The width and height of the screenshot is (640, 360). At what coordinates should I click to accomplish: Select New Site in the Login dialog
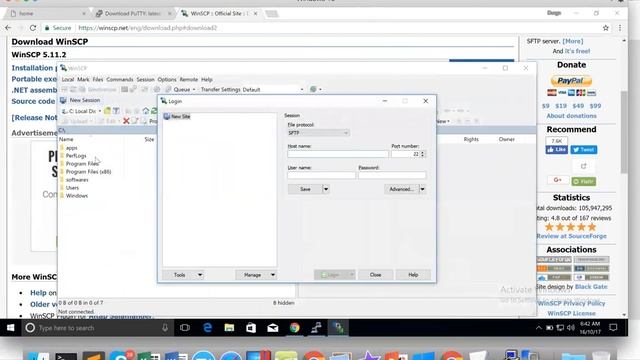pos(177,116)
